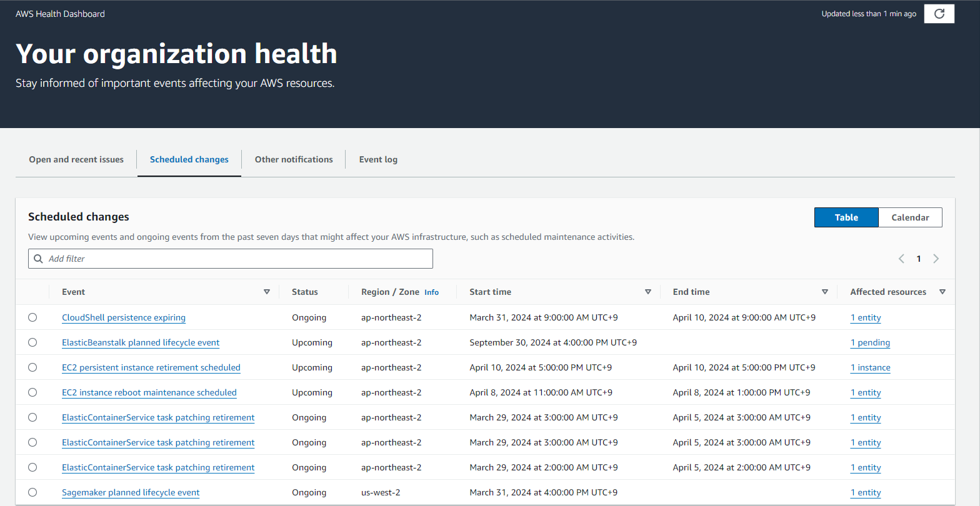Click Upcoming status for ElasticBeanstalk row
This screenshot has height=506, width=980.
[312, 342]
